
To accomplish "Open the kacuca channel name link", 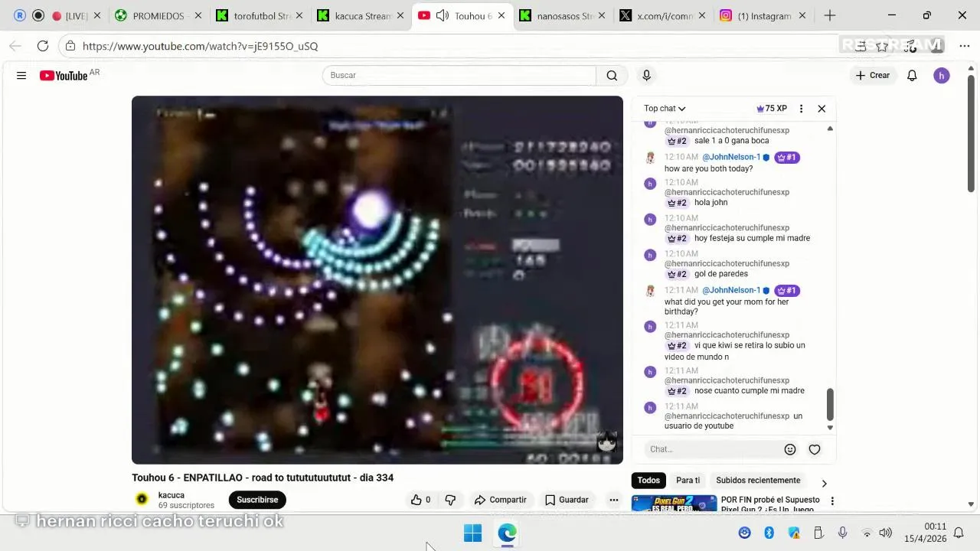I will [171, 495].
